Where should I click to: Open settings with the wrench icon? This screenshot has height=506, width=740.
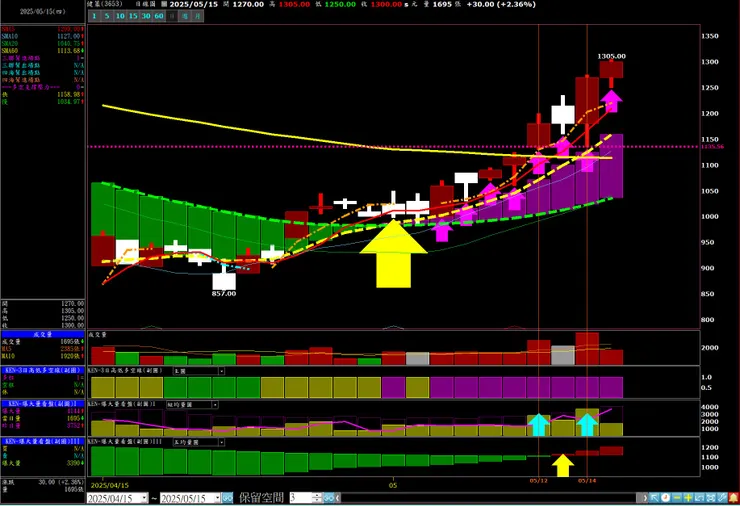coord(722,498)
